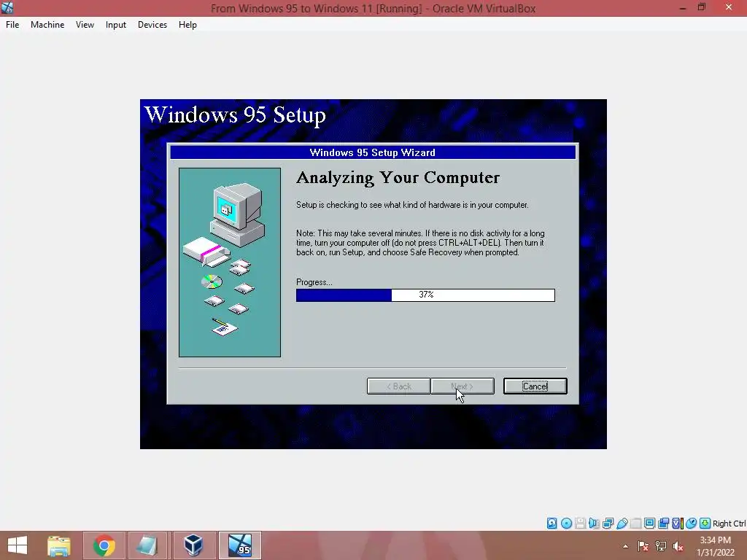Click the shared folders status icon
This screenshot has height=560, width=747.
coord(635,524)
